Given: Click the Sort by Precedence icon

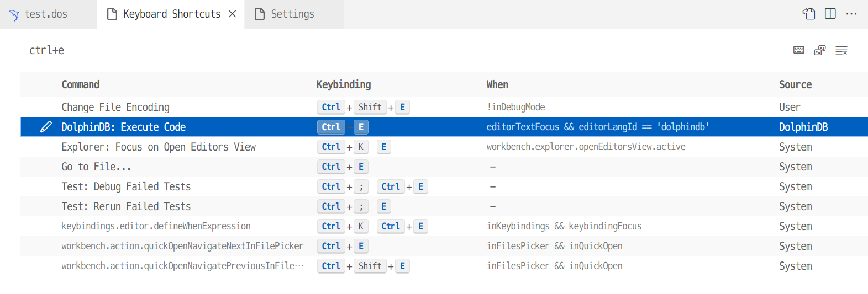Looking at the screenshot, I should (820, 50).
